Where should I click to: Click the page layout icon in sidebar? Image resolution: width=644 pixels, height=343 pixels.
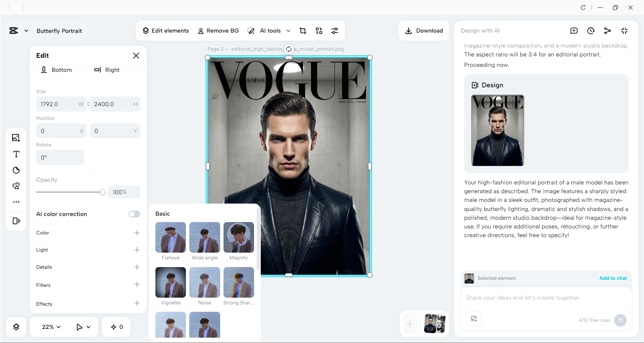coord(16,221)
